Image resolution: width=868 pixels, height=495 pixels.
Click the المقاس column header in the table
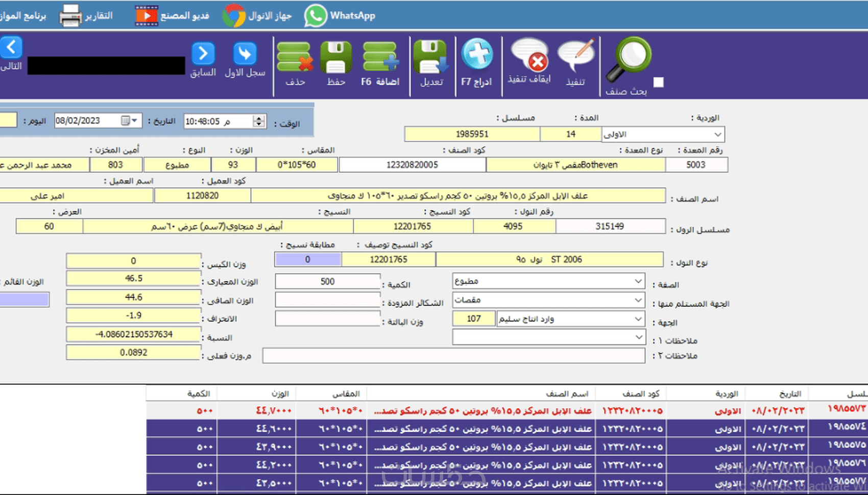coord(332,393)
